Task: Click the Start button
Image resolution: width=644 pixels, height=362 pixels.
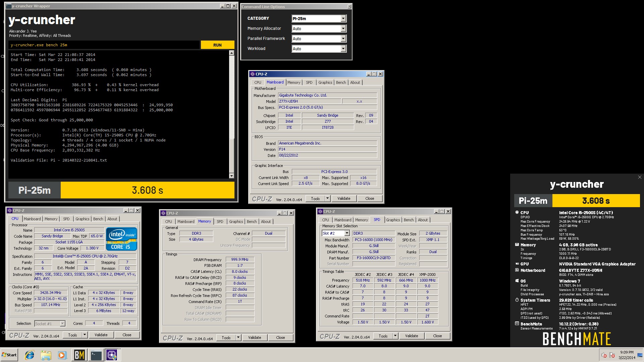Action: tap(9, 355)
